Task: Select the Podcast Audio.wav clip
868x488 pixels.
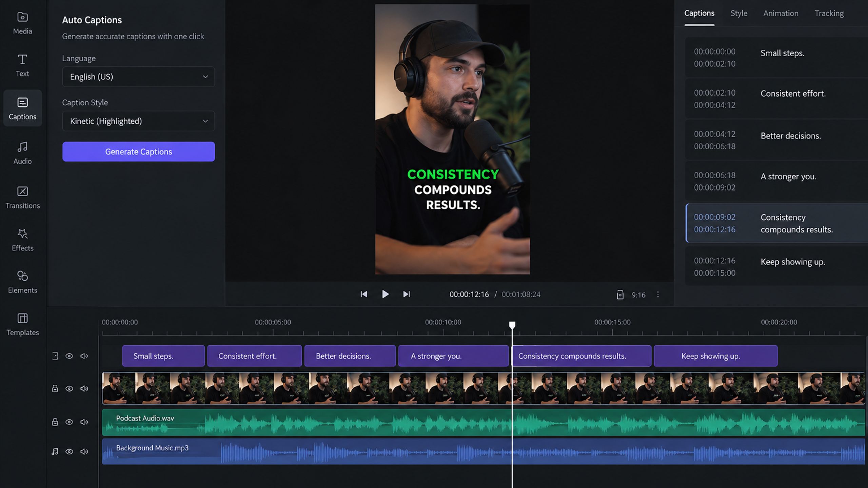Action: (484, 422)
